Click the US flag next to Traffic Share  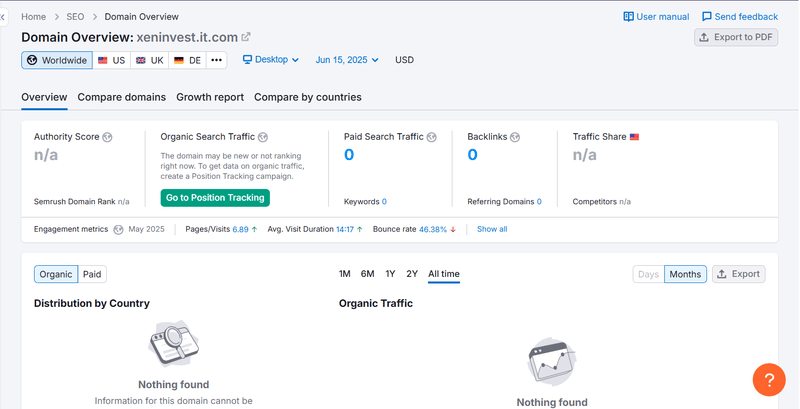[634, 137]
